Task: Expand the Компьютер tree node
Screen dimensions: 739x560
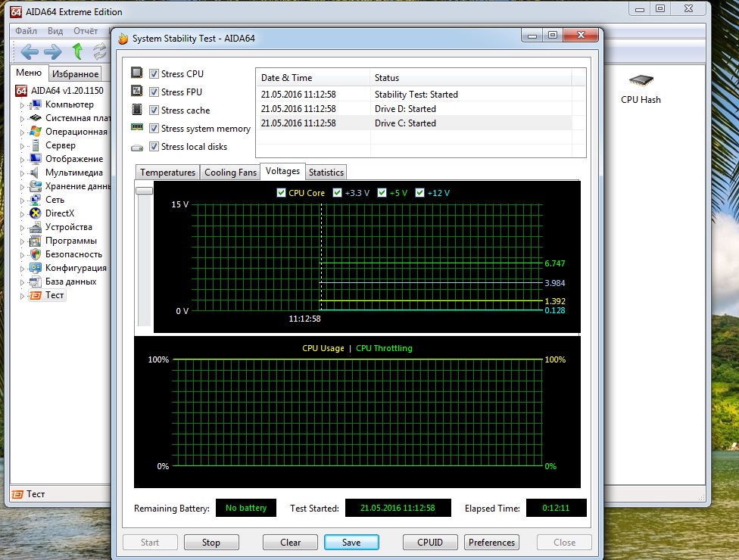Action: [22, 105]
